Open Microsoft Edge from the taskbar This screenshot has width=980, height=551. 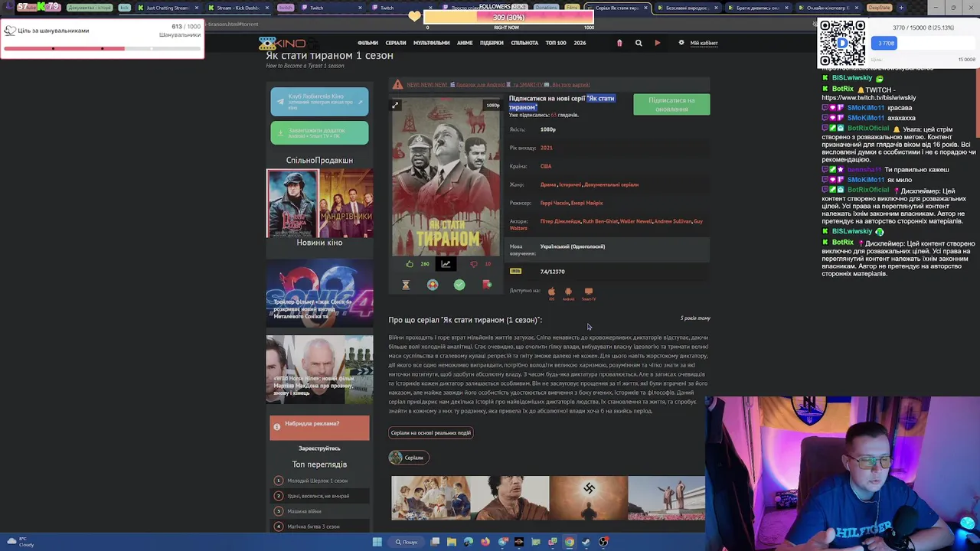coord(469,542)
